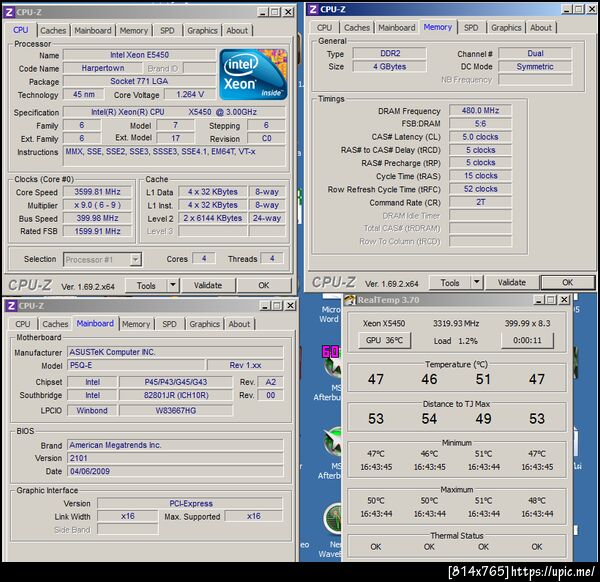Image resolution: width=600 pixels, height=582 pixels.
Task: Click Tools button in Memory CPU-Z window
Action: tap(450, 283)
